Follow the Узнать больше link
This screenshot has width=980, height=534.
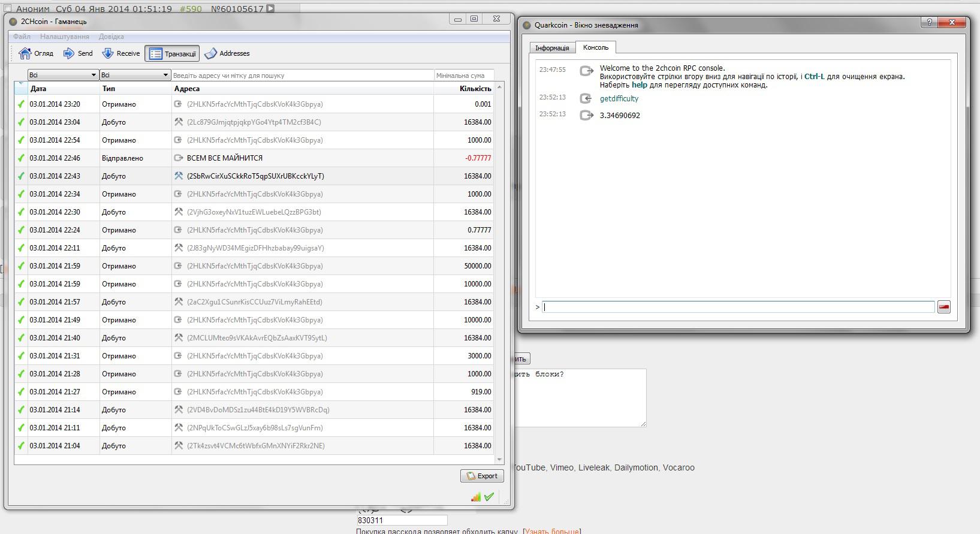(x=551, y=531)
